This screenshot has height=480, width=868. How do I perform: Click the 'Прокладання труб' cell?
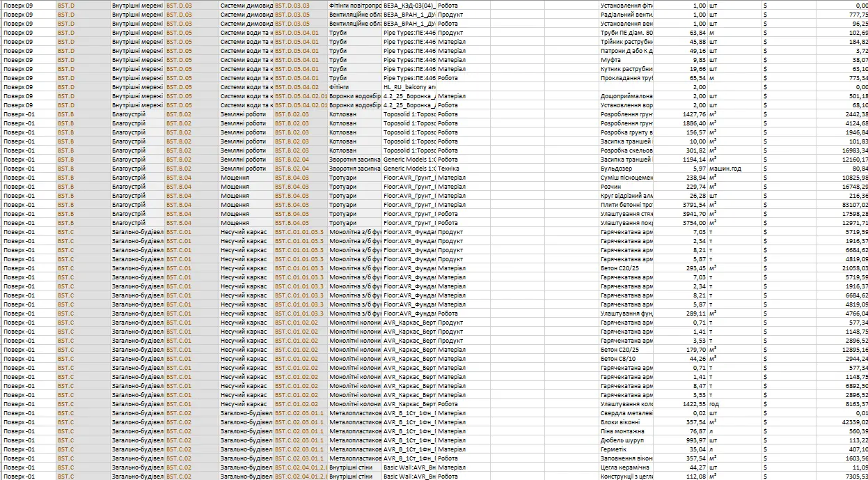[x=626, y=77]
